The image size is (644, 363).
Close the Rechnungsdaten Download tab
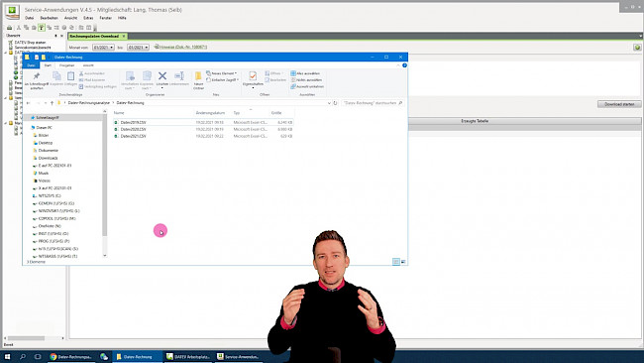pyautogui.click(x=124, y=36)
